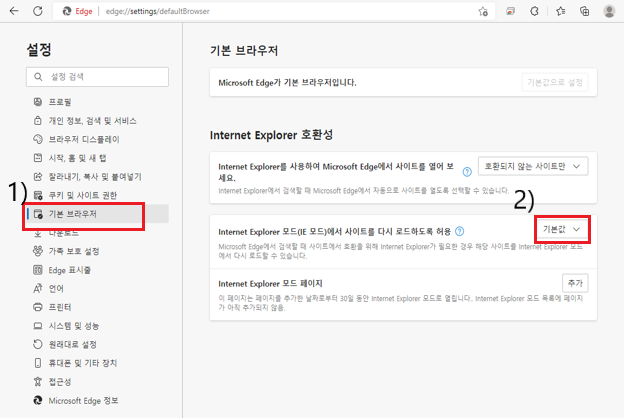Click the family icon beside 가족 보호 설정
This screenshot has height=418, width=624.
38,251
